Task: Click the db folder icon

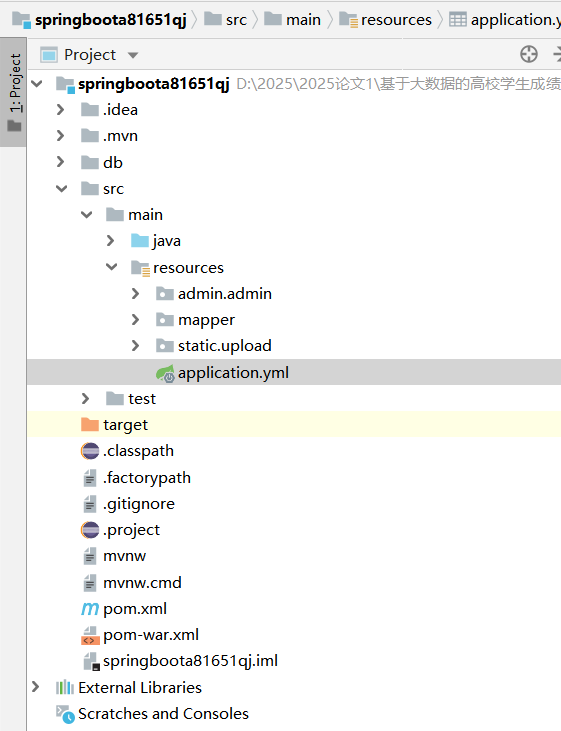Action: coord(90,162)
